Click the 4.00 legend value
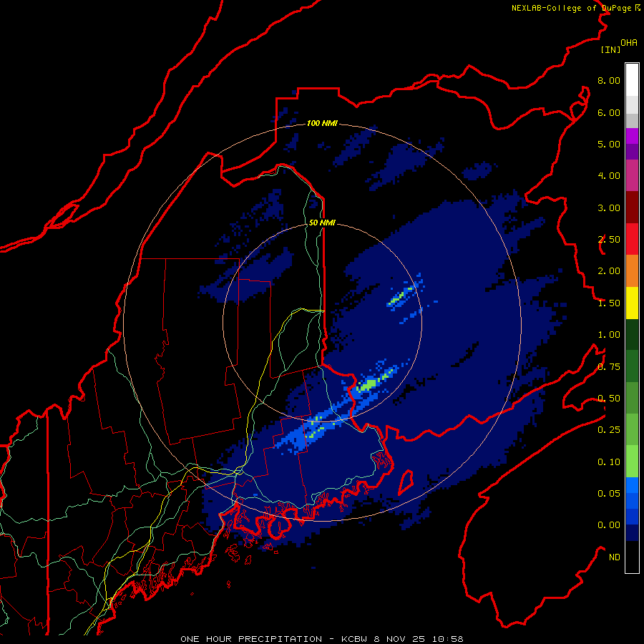Viewport: 644px width, 644px height. [609, 176]
